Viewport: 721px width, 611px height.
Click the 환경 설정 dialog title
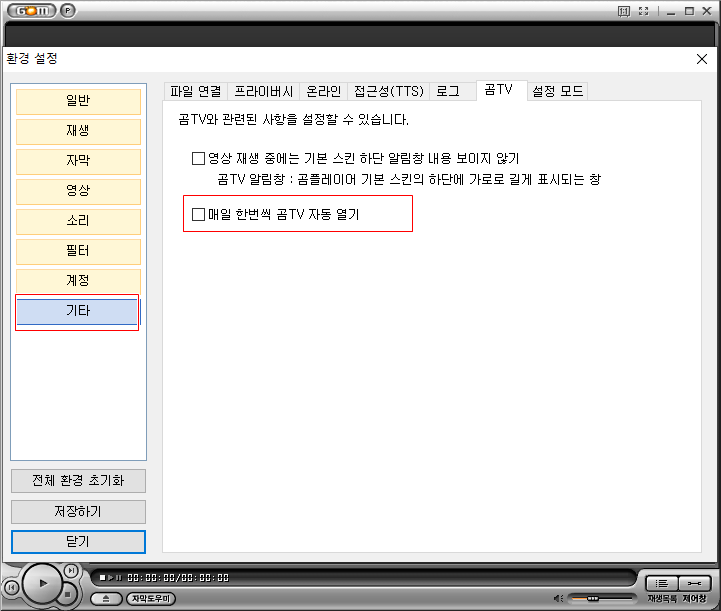pos(32,59)
